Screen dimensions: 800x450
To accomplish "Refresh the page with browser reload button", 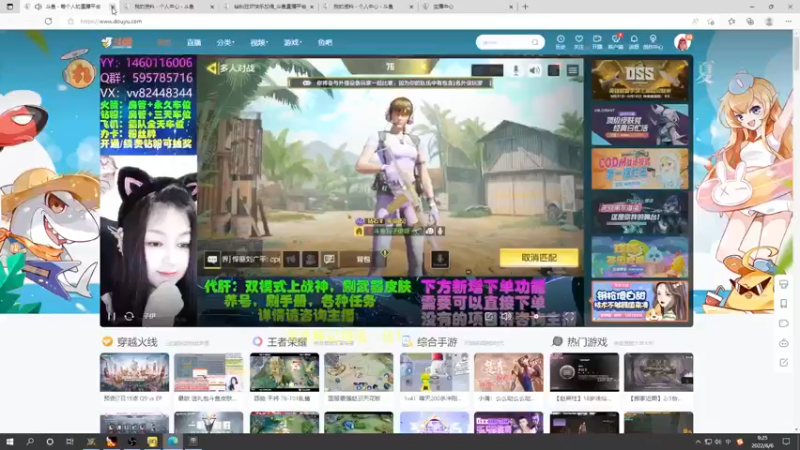I will (x=48, y=21).
